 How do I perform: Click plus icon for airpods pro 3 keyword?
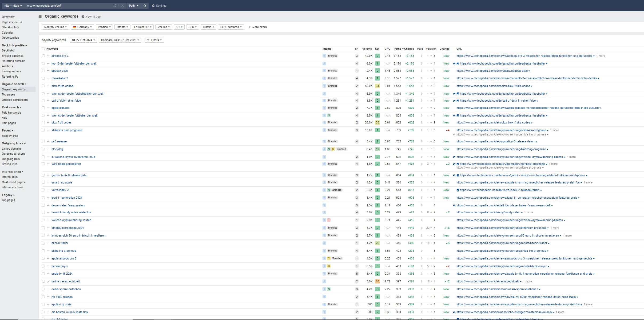click(48, 56)
